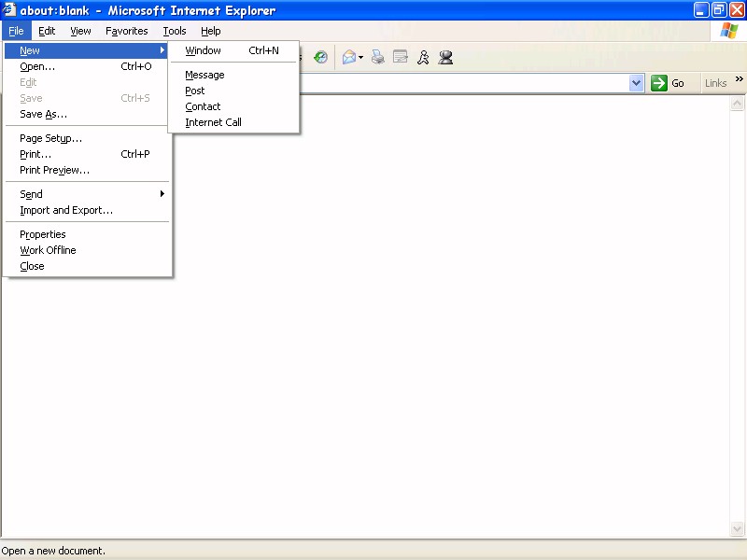Select Contact in New submenu
Image resolution: width=747 pixels, height=560 pixels.
(233, 106)
